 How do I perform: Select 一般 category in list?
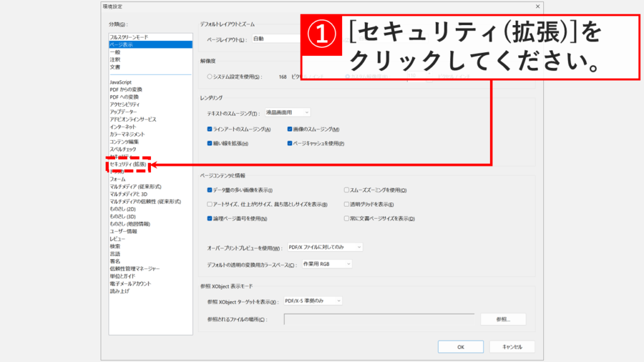115,52
